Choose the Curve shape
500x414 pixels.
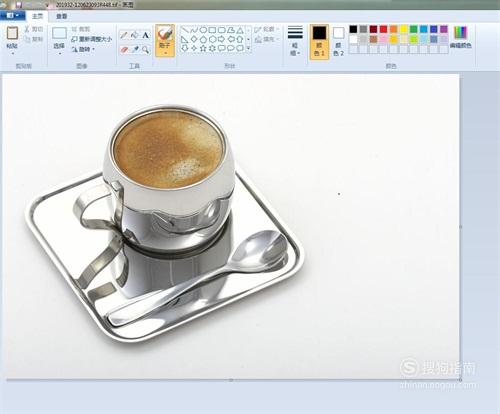(194, 30)
